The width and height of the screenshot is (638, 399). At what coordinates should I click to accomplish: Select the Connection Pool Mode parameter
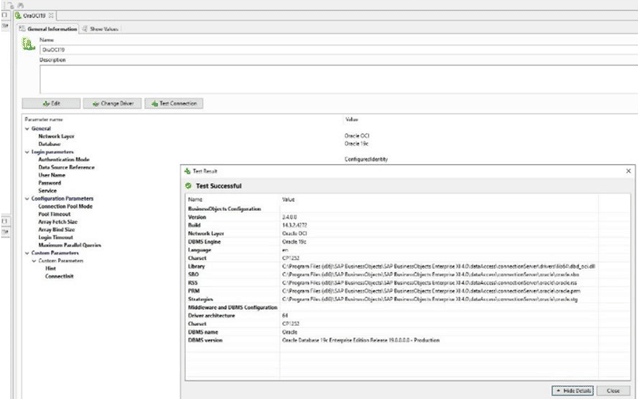65,206
